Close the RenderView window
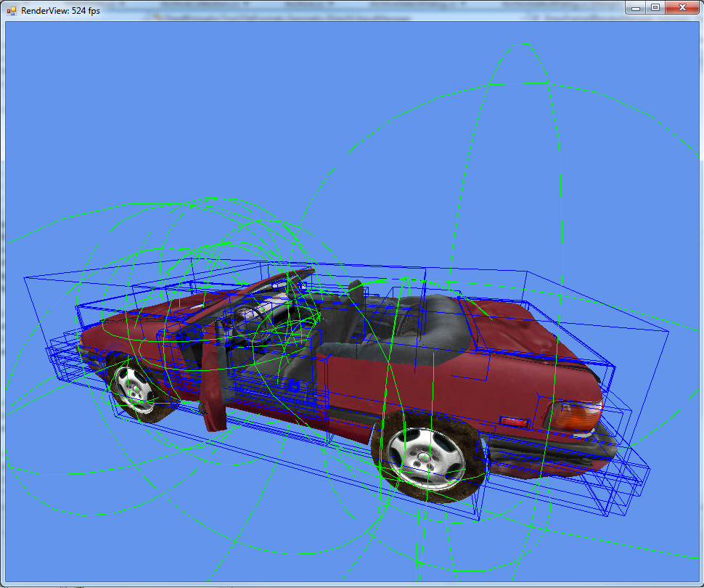This screenshot has width=704, height=588. 682,8
